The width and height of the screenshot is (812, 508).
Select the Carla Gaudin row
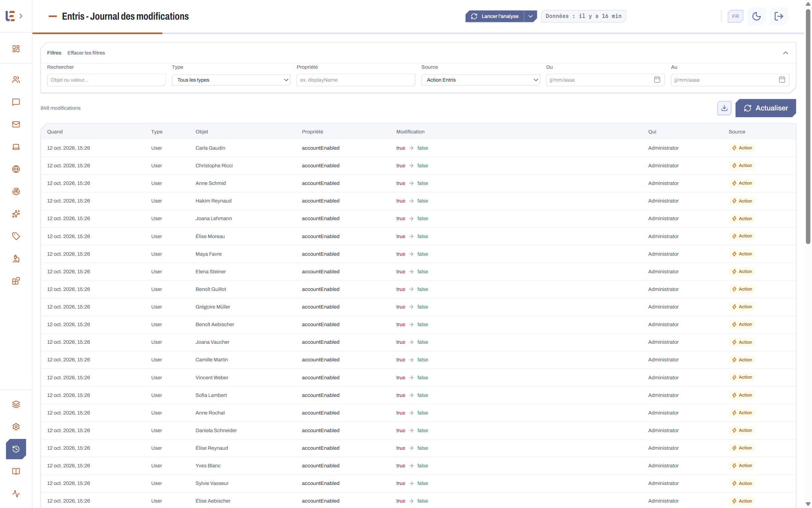pos(418,148)
